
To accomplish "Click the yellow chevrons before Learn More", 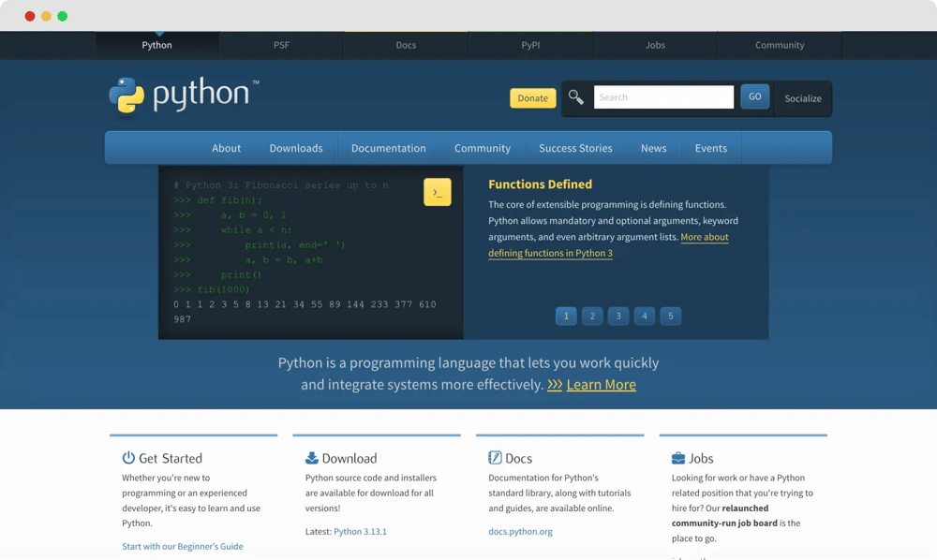I will pos(557,385).
